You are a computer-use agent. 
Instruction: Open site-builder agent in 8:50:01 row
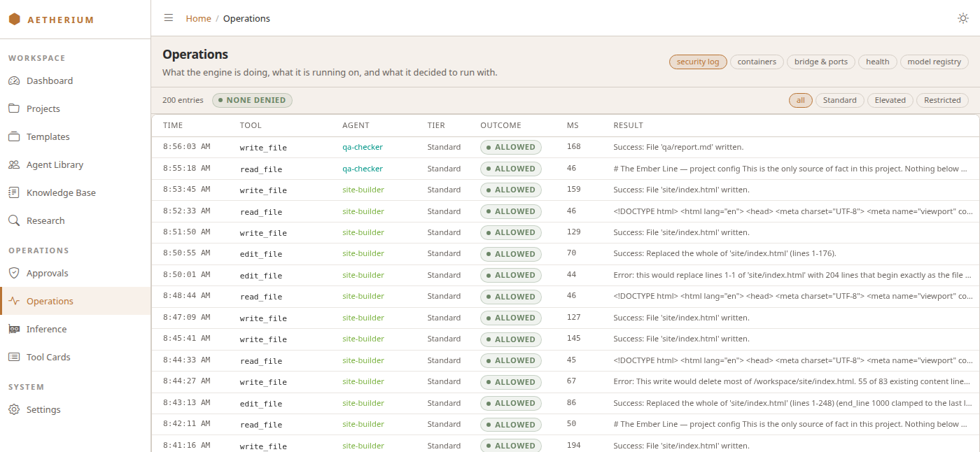tap(363, 275)
